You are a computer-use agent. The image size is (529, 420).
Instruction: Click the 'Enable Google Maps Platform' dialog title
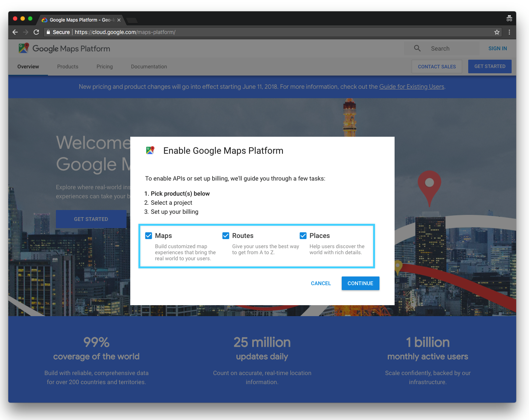(223, 151)
